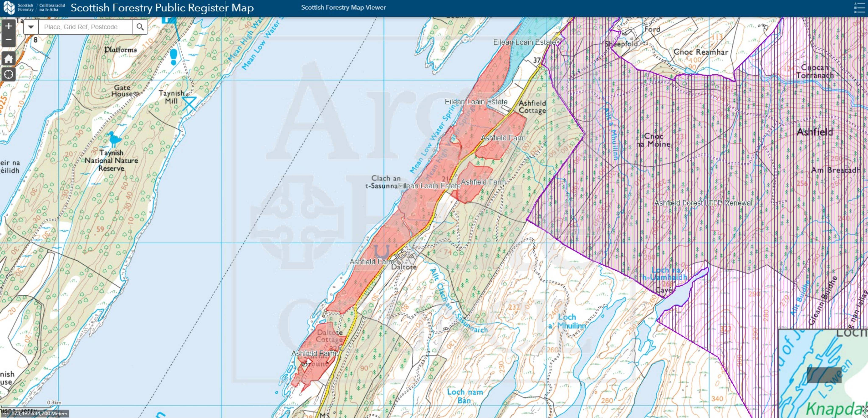Return to default extent via Home icon
The height and width of the screenshot is (418, 868).
coord(8,59)
